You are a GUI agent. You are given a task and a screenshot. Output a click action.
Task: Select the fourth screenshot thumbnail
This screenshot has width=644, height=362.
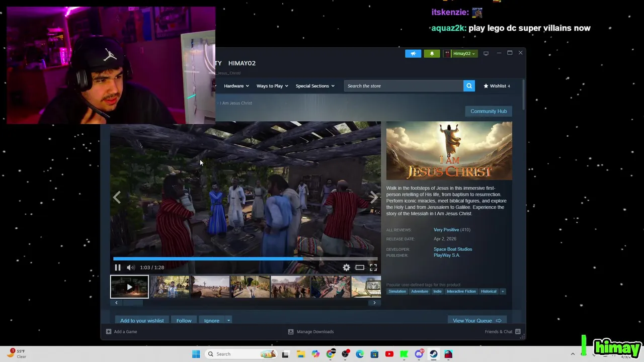(251, 287)
